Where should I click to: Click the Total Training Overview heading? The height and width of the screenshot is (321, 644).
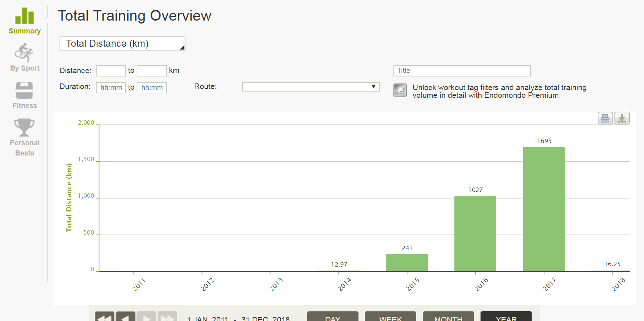(134, 16)
